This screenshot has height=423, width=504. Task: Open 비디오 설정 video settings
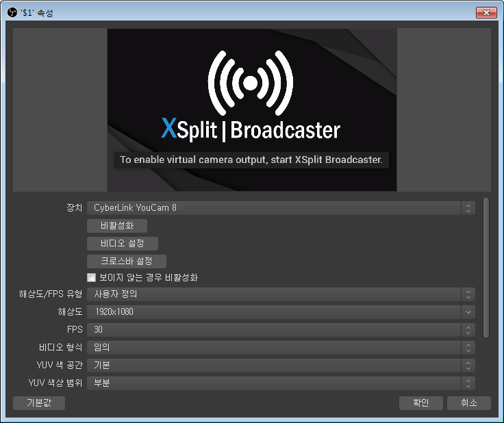point(123,244)
